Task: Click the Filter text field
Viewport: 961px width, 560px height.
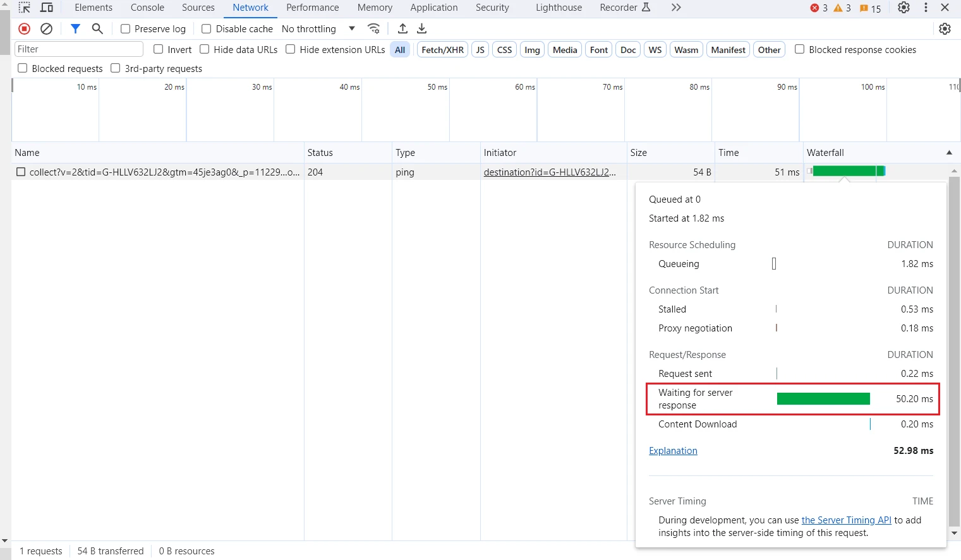Action: 78,49
